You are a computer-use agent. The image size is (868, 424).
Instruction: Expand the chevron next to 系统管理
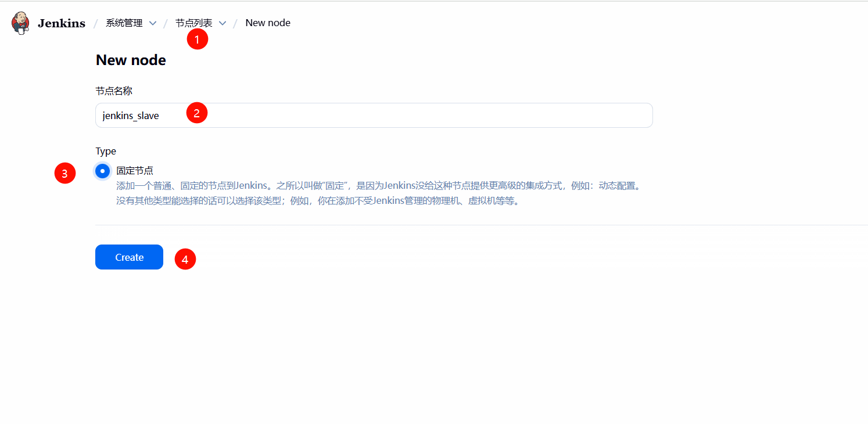tap(153, 23)
